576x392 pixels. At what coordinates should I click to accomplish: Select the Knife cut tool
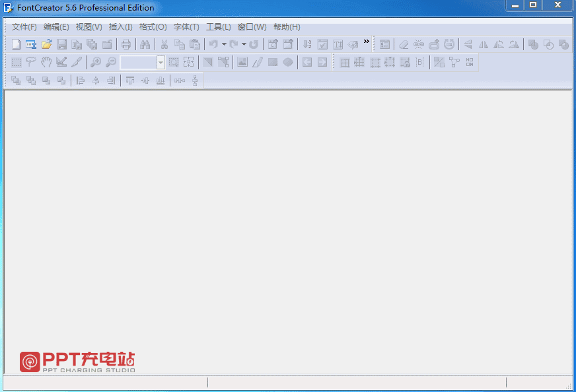[77, 62]
